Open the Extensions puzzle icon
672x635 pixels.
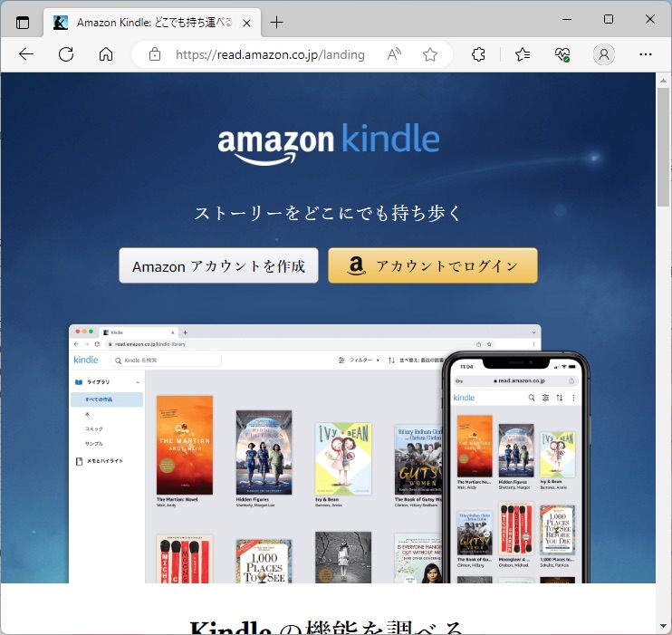[478, 54]
